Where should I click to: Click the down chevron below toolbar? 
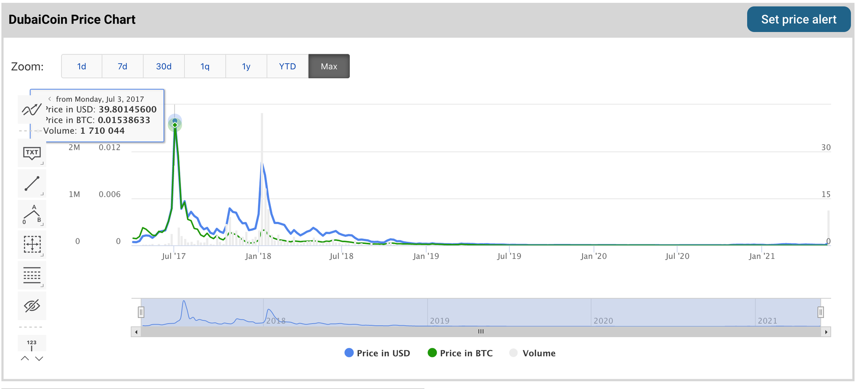39,358
